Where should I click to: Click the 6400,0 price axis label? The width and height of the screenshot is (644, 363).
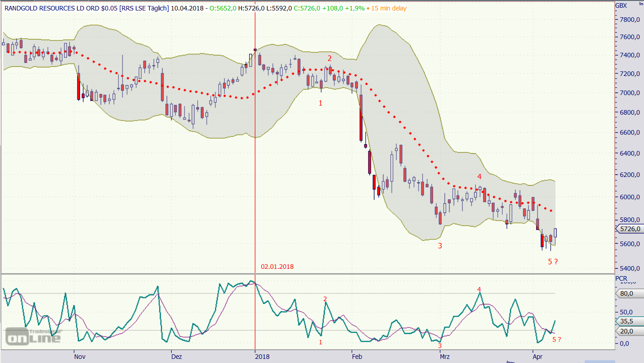(x=629, y=153)
